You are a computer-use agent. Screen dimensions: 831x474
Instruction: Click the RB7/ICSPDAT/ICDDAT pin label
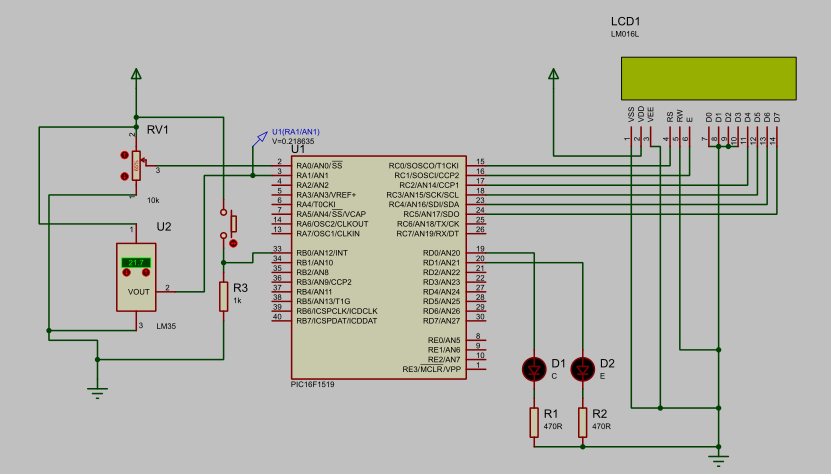coord(337,321)
